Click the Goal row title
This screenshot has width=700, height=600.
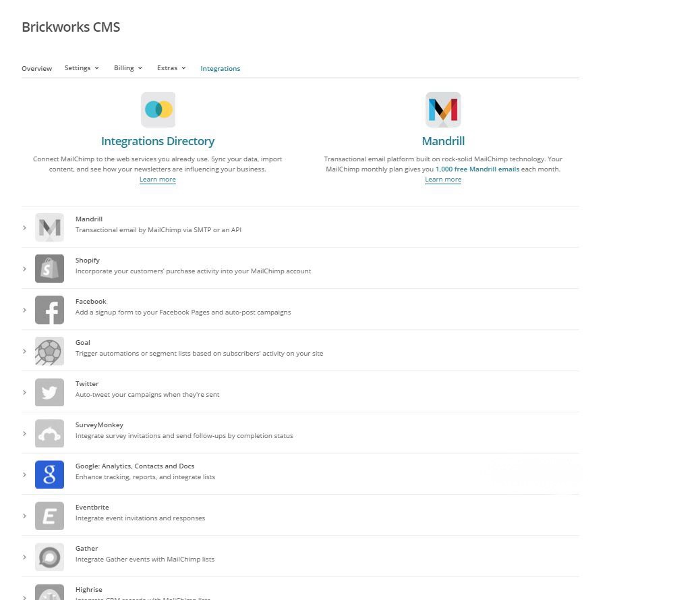[82, 342]
